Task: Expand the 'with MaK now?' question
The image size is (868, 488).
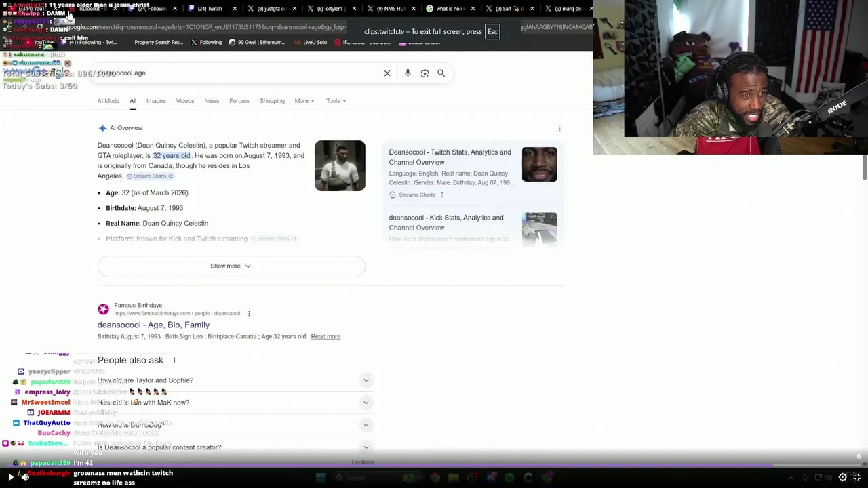Action: click(235, 403)
